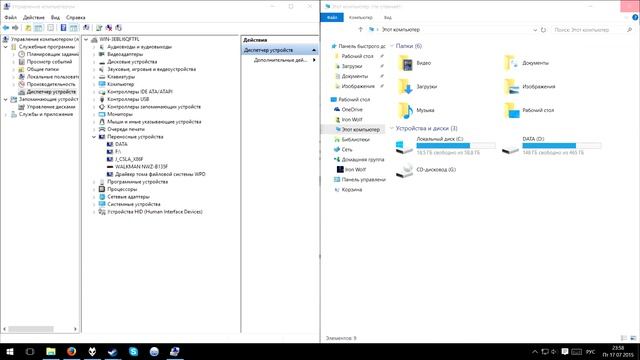Image resolution: width=640 pixels, height=360 pixels.
Task: Open the CD drive (G:) icon
Action: (x=404, y=170)
